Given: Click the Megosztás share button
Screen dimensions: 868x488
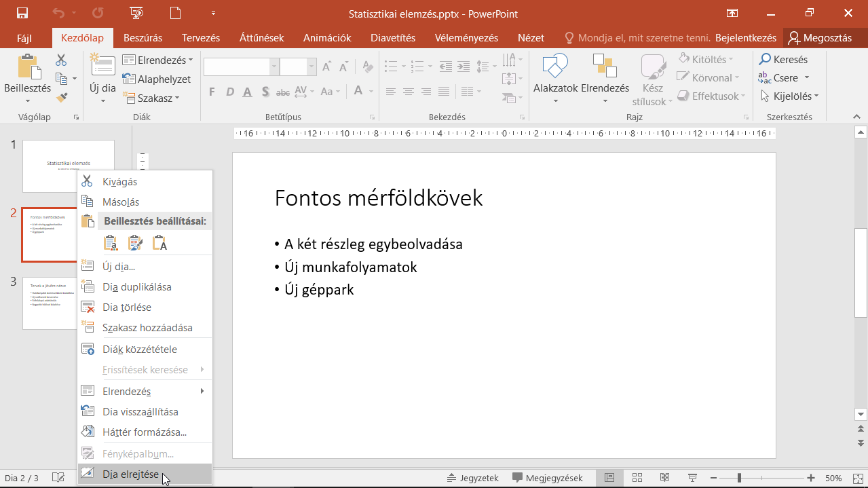Looking at the screenshot, I should (820, 38).
